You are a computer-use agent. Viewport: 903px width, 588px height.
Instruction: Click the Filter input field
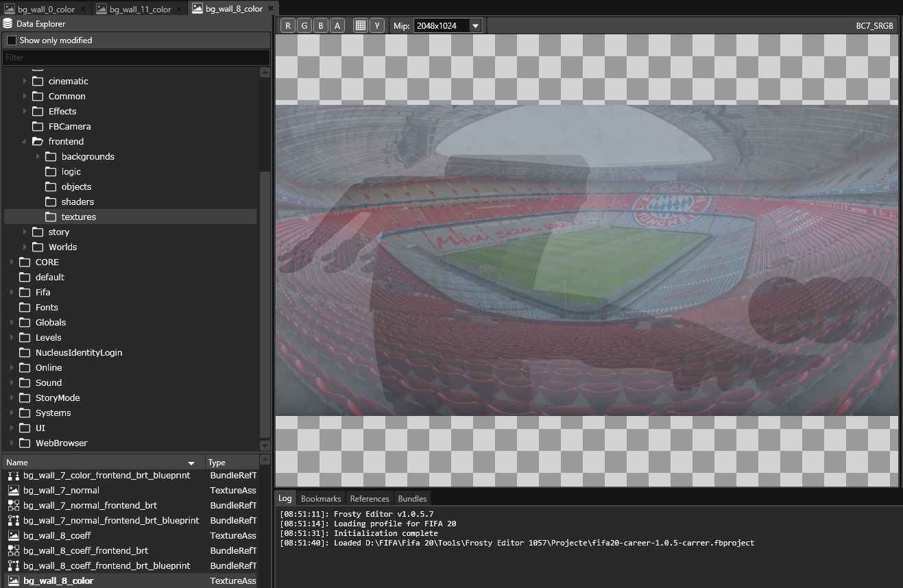136,58
